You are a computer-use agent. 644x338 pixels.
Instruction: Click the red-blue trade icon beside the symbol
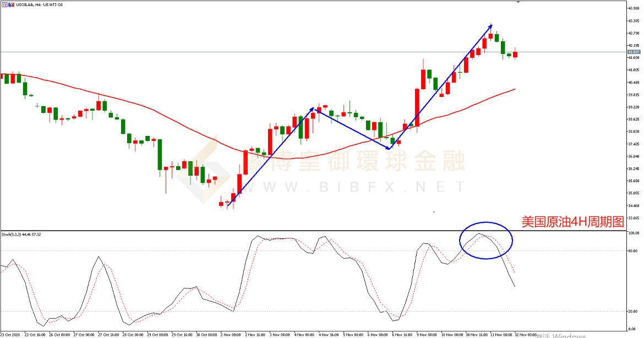[11, 3]
